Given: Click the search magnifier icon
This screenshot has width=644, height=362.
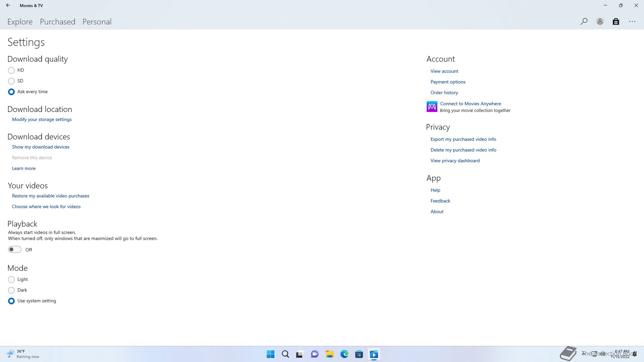Looking at the screenshot, I should pos(584,22).
